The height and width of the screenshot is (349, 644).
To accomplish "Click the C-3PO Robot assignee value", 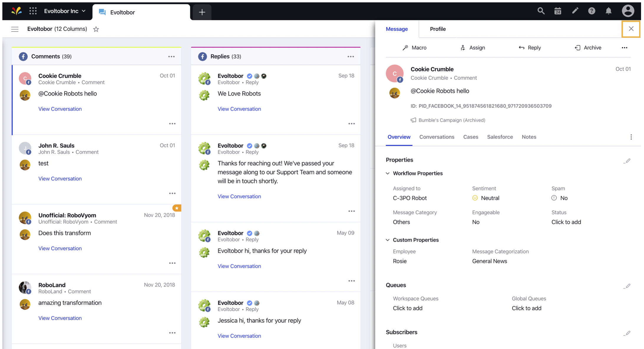I will coord(410,198).
